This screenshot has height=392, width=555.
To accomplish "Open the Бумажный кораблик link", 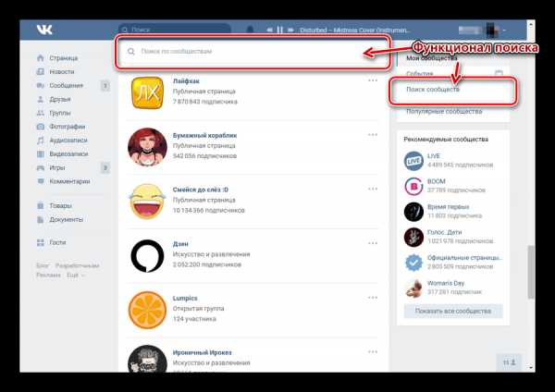I will point(204,136).
